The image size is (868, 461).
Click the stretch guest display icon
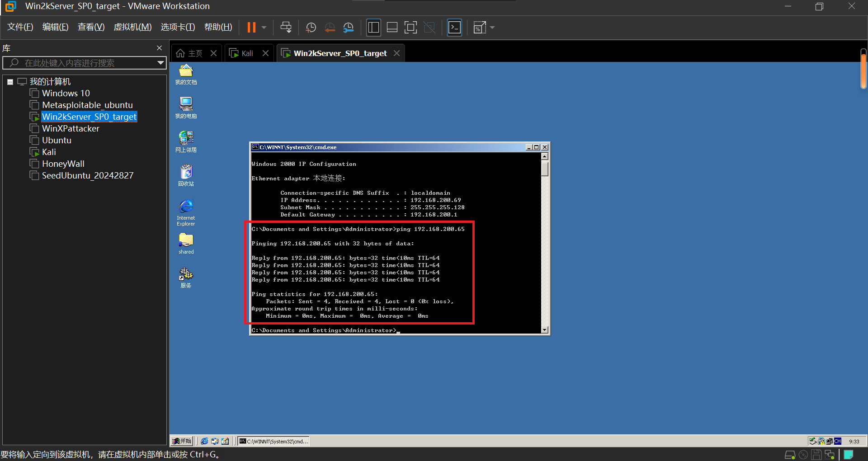click(x=479, y=28)
